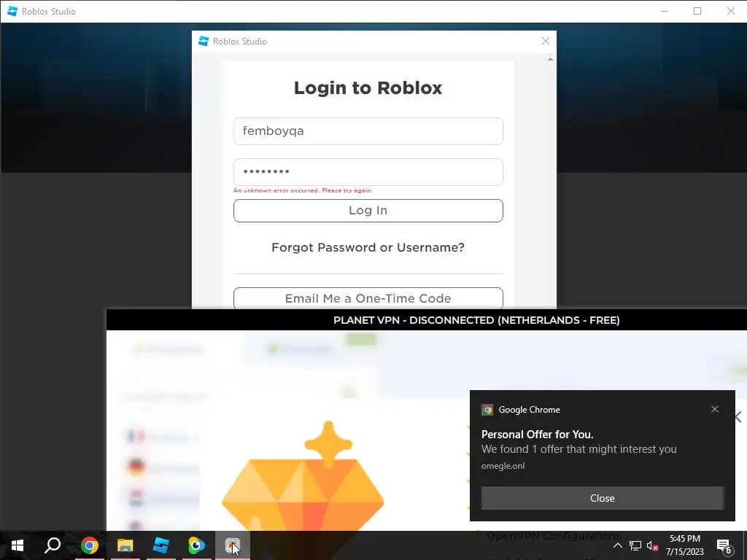747x560 pixels.
Task: Minimize the Roblox Studio main window
Action: tap(665, 11)
